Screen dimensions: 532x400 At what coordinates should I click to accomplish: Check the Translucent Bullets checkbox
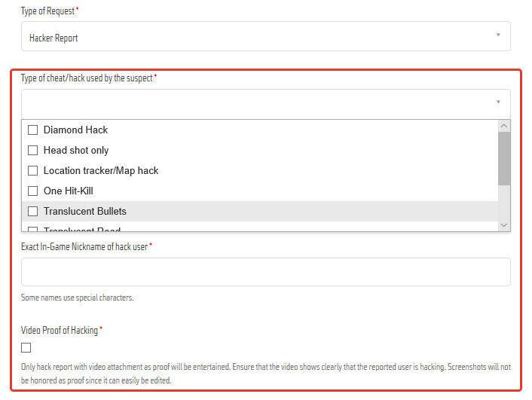(x=32, y=212)
